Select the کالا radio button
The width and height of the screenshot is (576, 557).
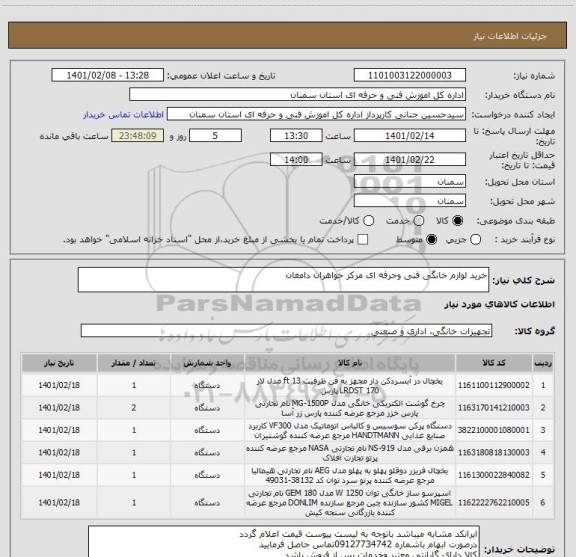click(x=458, y=221)
